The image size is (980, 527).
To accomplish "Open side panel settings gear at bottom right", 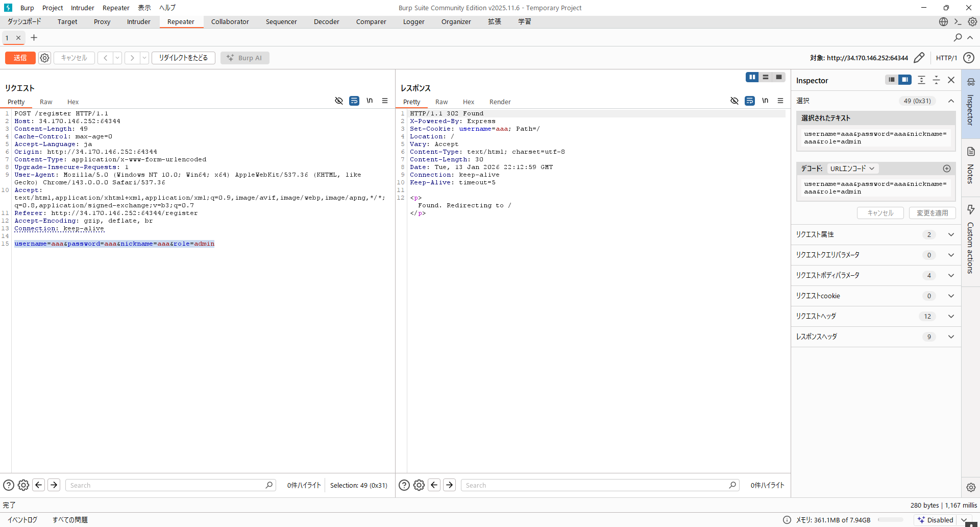I will 971,487.
